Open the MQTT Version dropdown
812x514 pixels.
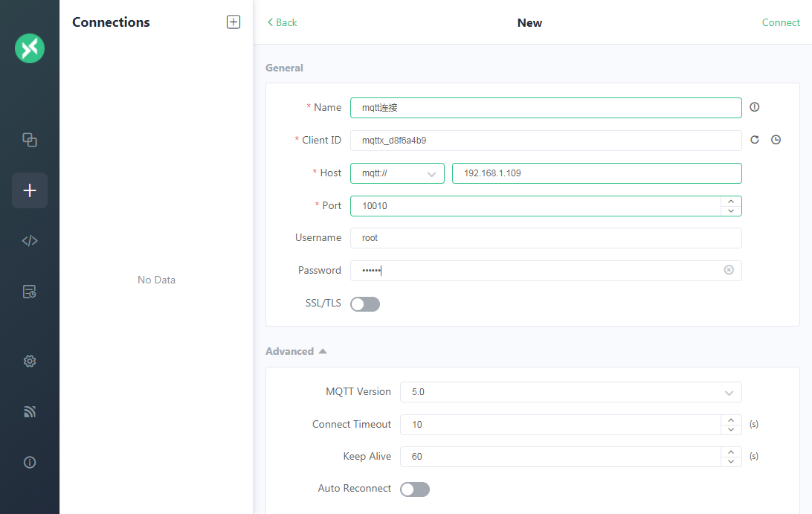point(570,392)
